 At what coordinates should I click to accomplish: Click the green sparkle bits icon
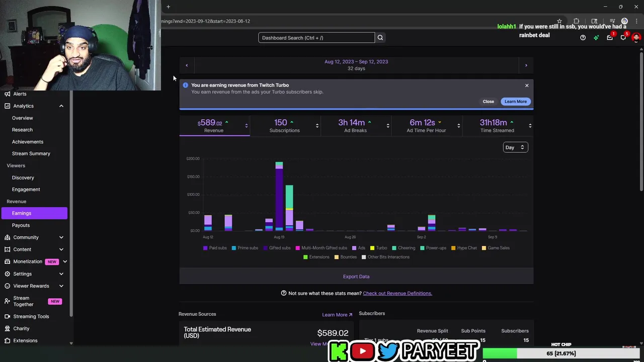click(596, 38)
